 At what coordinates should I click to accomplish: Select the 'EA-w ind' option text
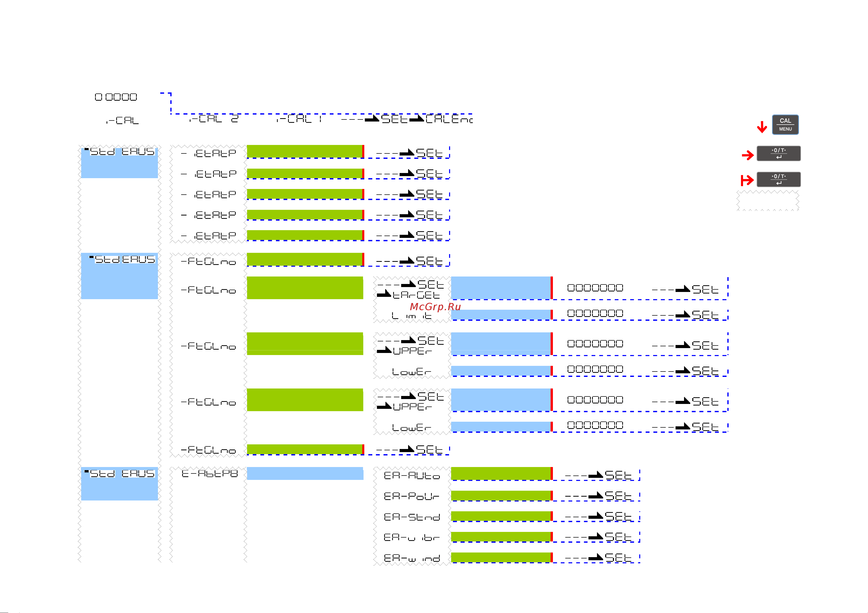[412, 558]
